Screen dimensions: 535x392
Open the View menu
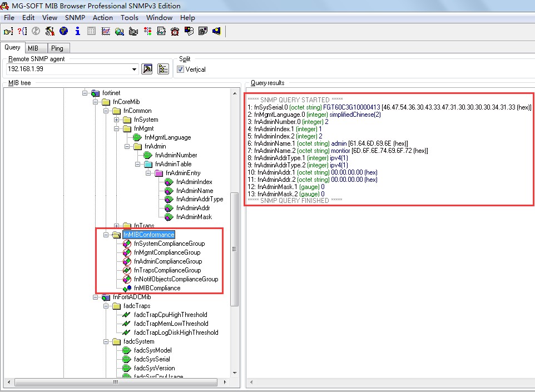pos(50,18)
